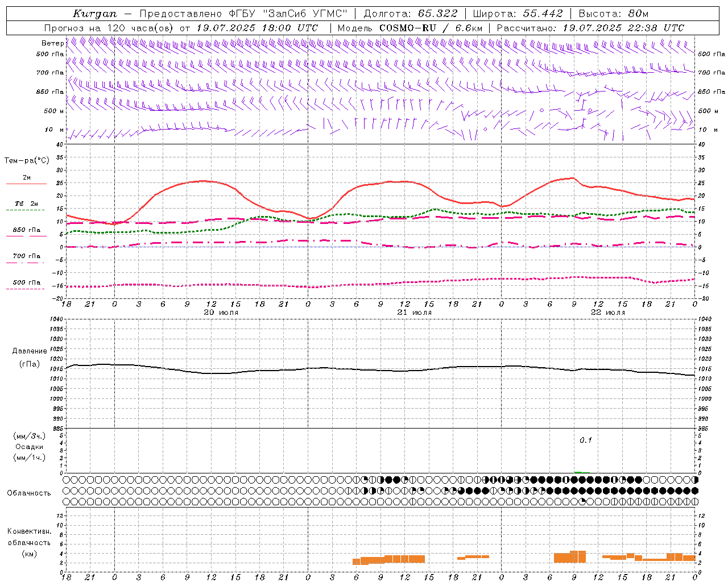The image size is (728, 582).
Task: Click the "(мм/1ч.)" precipitation unit label
Action: (x=30, y=458)
